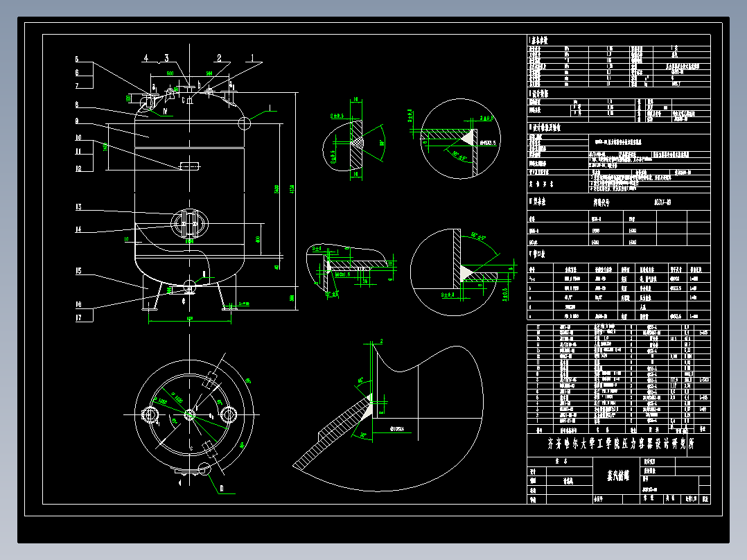Viewport: 747px width, 560px height.
Task: Select part callout number 12
Action: pos(78,168)
